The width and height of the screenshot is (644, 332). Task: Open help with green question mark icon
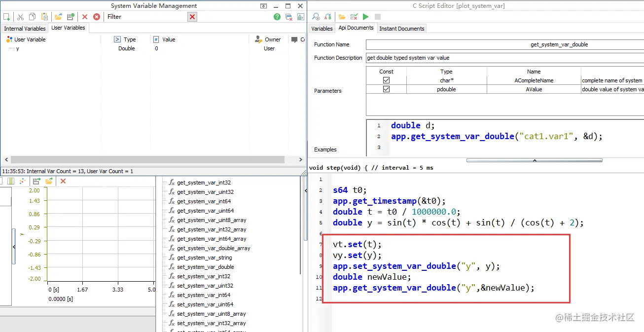277,17
